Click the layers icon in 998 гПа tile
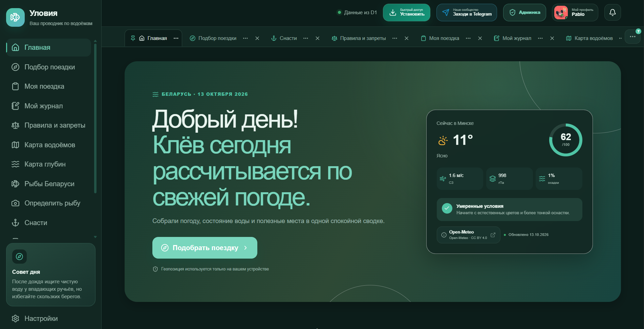Viewport: 644px width, 329px height. pyautogui.click(x=493, y=179)
